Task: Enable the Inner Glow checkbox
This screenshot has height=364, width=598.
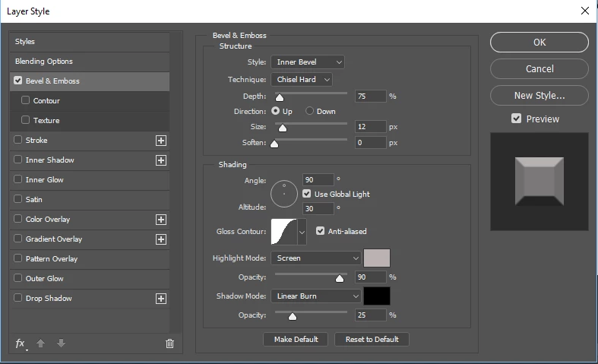Action: click(17, 179)
